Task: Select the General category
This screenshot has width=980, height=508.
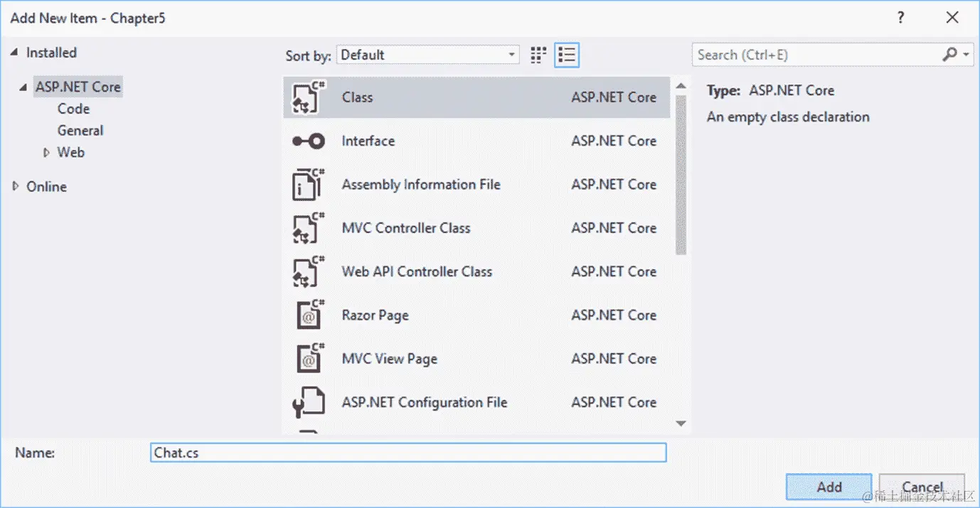Action: [80, 131]
